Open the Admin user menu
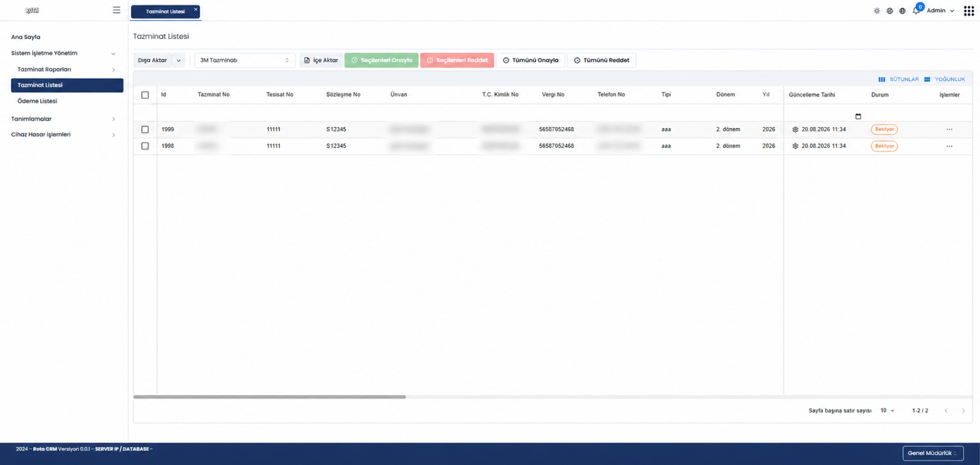The height and width of the screenshot is (465, 980). click(x=940, y=11)
